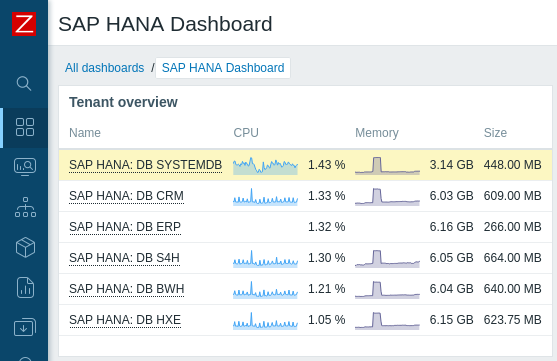Select the 1.33 % CPU value
557x361 pixels.
[x=326, y=196]
